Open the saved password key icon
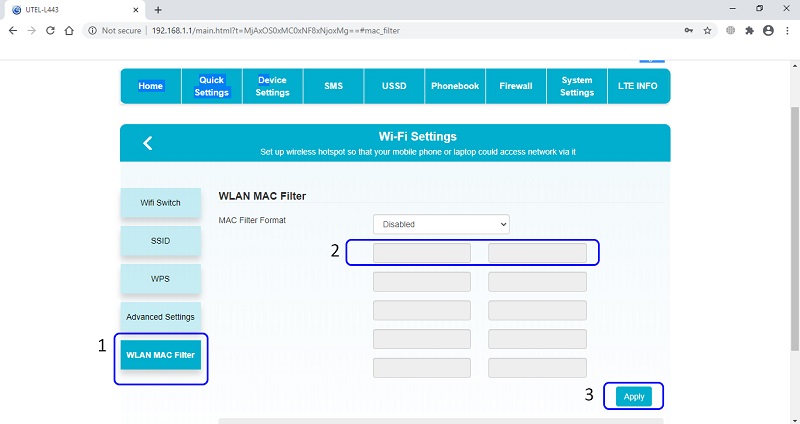800x424 pixels. 689,31
